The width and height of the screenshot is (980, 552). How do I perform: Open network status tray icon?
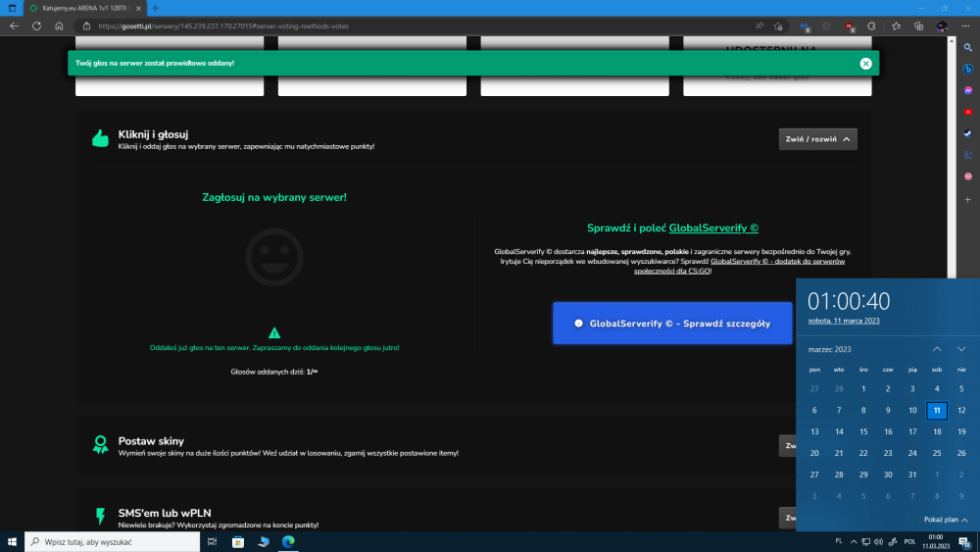click(865, 542)
